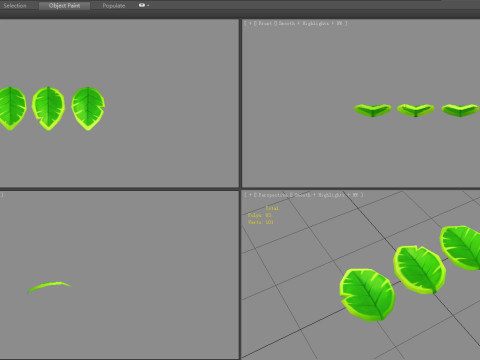Select the middle leaf in the Perspective viewport
Image resolution: width=480 pixels, height=360 pixels.
[x=420, y=270]
